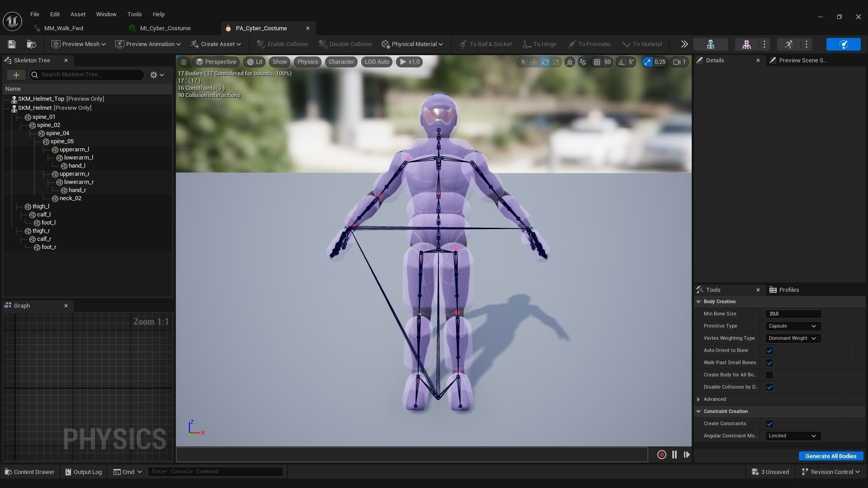Open Preview Mesh dropdown

pos(79,44)
